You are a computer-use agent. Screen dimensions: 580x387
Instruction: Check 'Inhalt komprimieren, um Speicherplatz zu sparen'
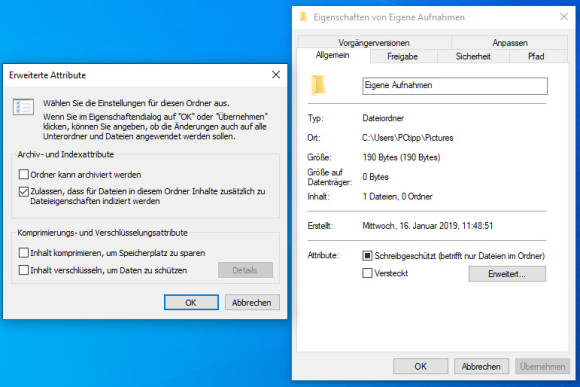pyautogui.click(x=24, y=253)
